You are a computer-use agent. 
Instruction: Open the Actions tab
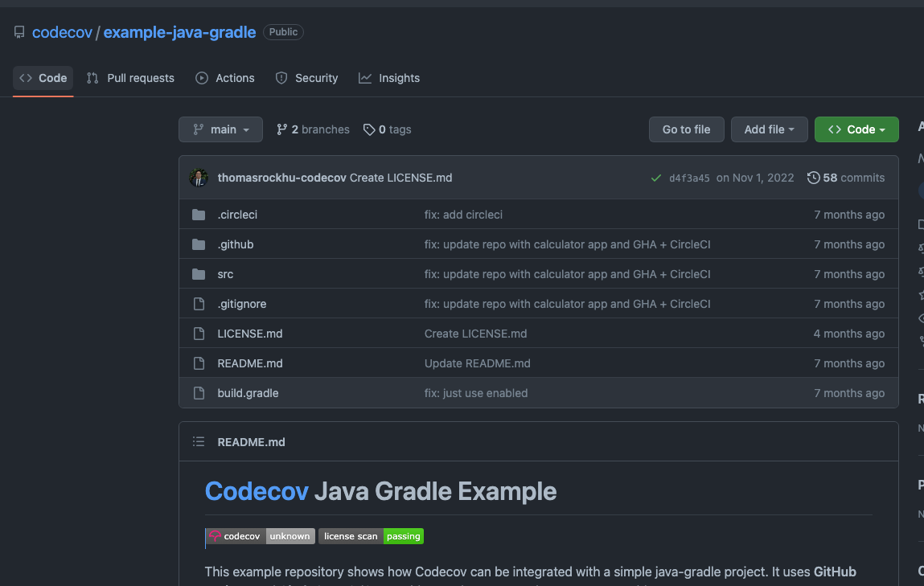[x=225, y=78]
